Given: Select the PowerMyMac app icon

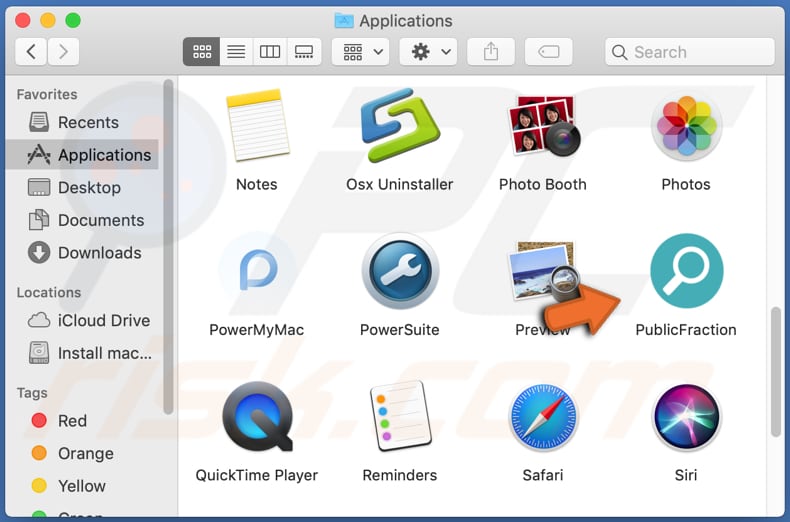Looking at the screenshot, I should pos(257,271).
